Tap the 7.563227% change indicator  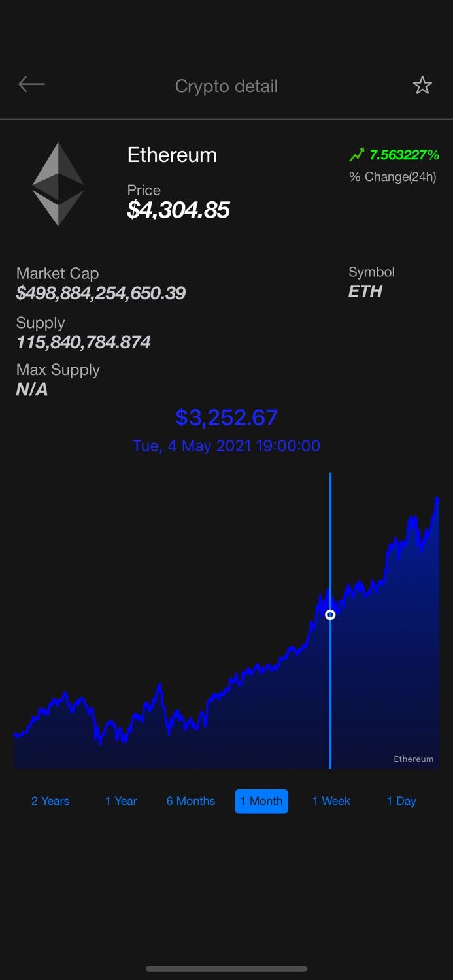click(x=403, y=155)
